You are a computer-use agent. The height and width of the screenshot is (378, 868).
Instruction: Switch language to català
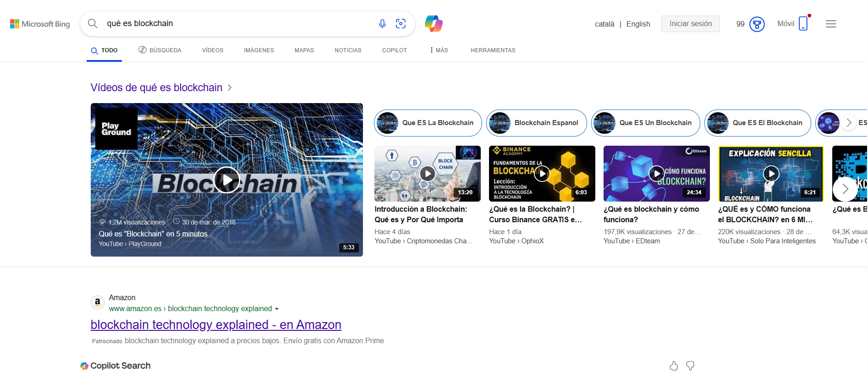[604, 24]
